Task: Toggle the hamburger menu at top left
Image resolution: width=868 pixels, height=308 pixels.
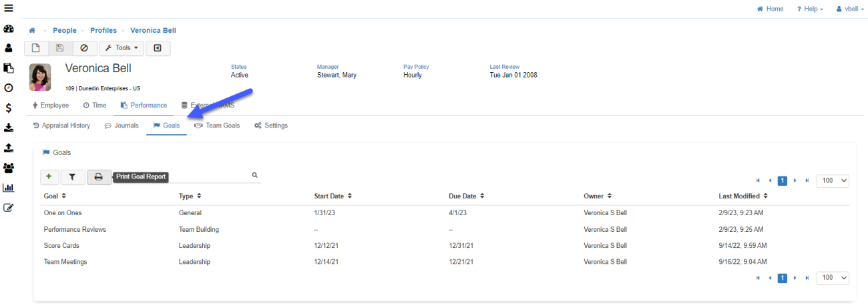Action: coord(9,8)
